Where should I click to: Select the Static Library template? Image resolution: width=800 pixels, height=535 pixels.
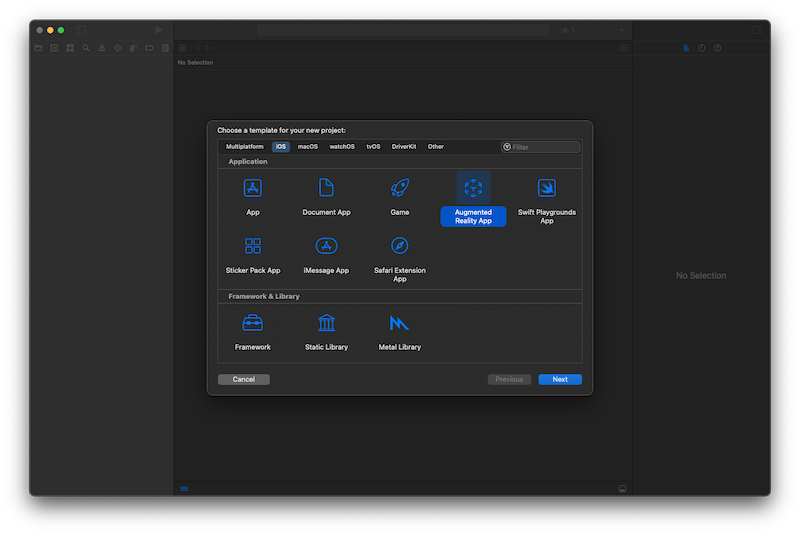click(x=326, y=333)
